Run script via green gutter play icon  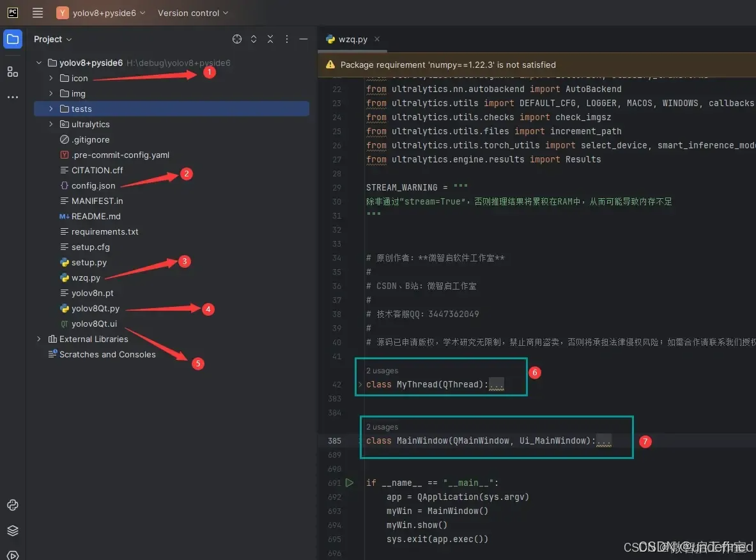coord(350,483)
